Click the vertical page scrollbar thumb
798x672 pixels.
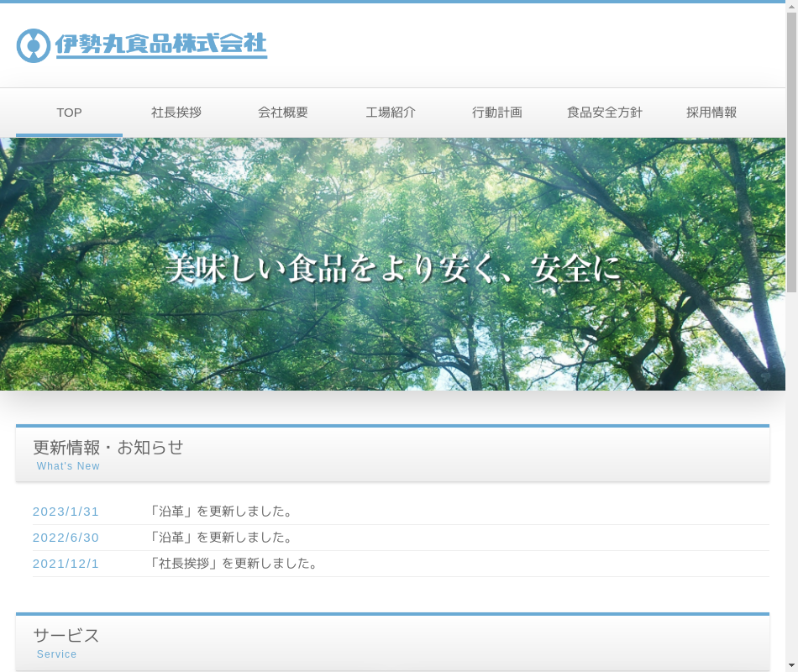(x=791, y=151)
